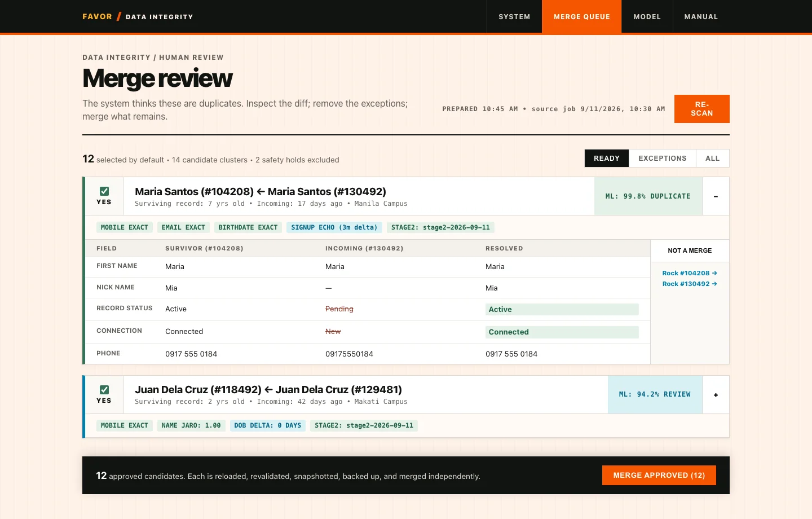Click the resolved Active record status value
The height and width of the screenshot is (519, 812).
click(x=562, y=309)
